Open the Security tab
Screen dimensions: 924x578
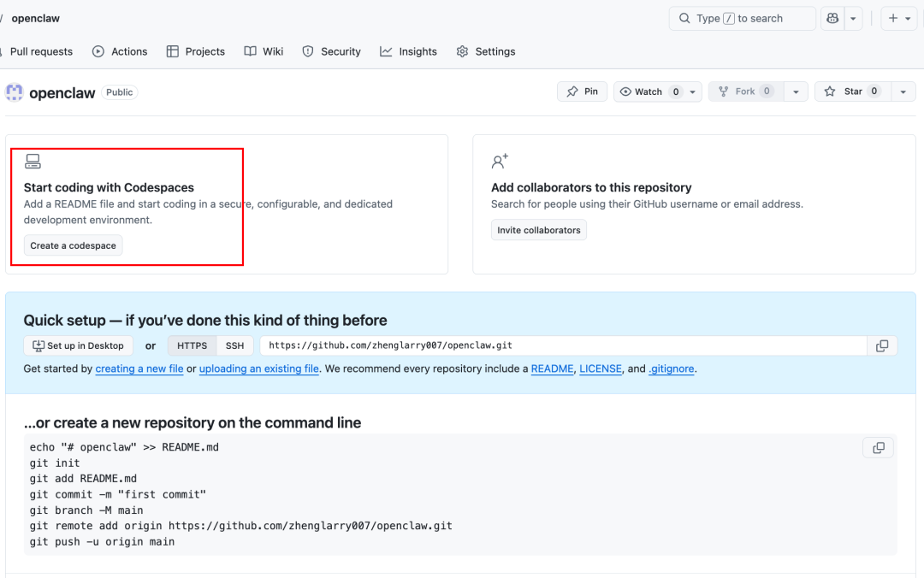click(331, 51)
